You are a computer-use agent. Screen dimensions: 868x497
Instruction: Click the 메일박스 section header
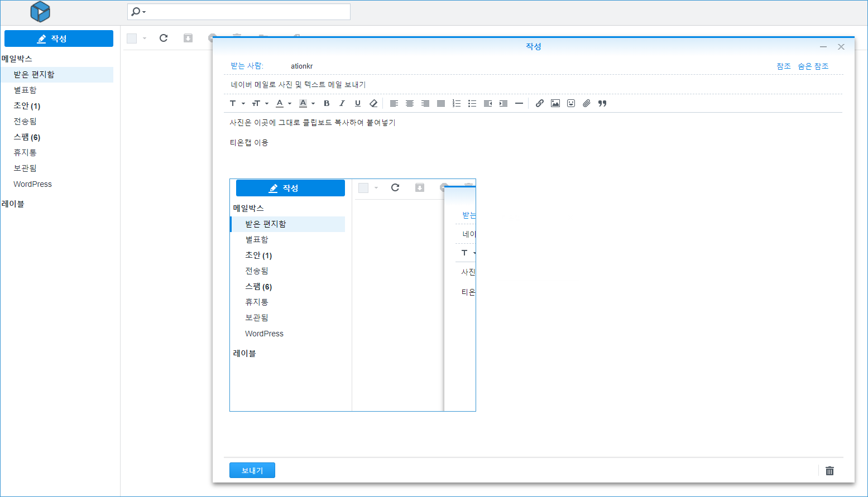coord(17,59)
